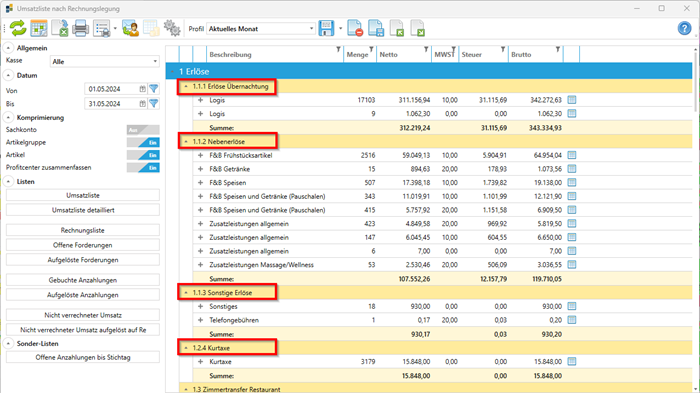Image resolution: width=700 pixels, height=393 pixels.
Task: Open the Kasse dropdown showing Alle
Action: point(105,61)
